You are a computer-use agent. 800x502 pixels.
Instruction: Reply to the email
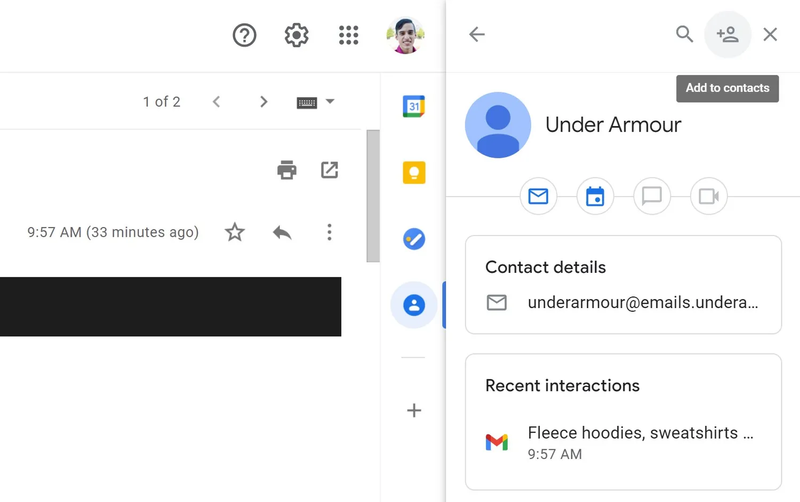282,233
